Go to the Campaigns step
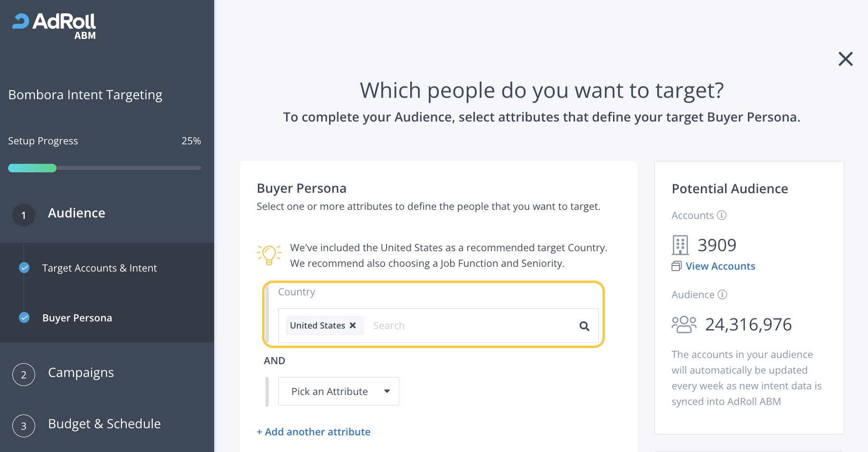 click(81, 373)
